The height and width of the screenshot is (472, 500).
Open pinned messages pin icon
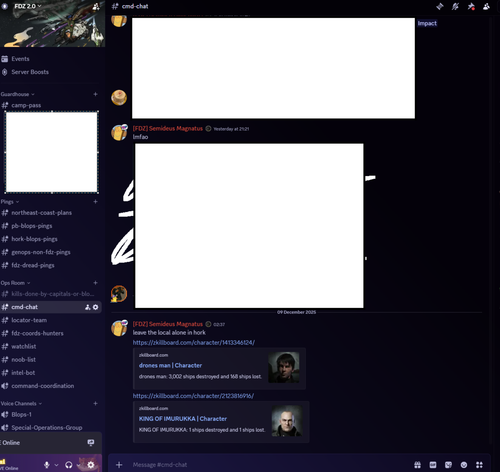(x=471, y=6)
